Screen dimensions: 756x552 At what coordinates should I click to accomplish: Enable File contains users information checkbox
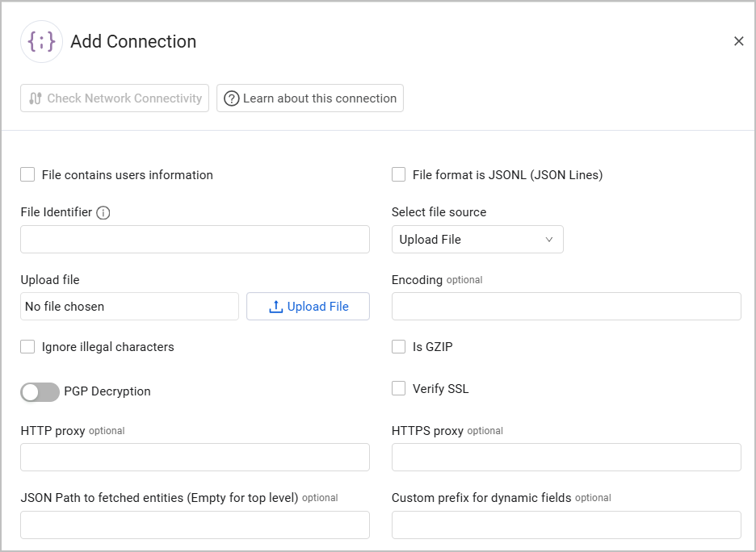point(28,175)
